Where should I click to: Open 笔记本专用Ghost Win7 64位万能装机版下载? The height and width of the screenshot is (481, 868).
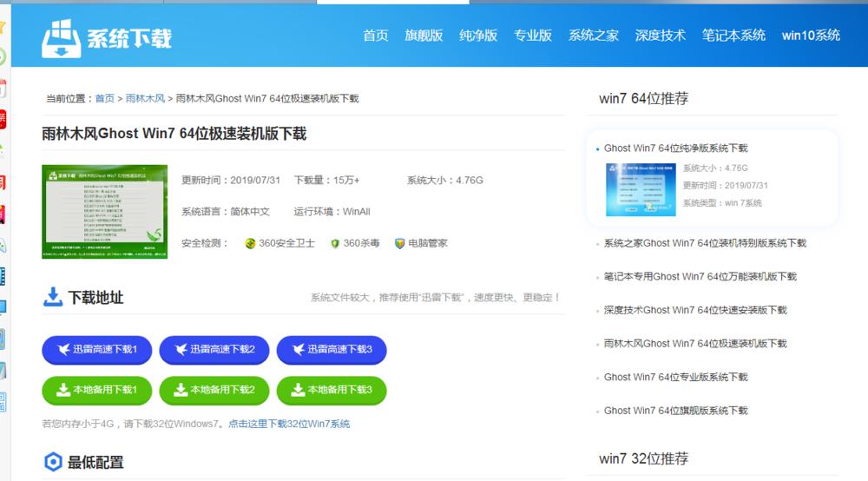click(700, 277)
